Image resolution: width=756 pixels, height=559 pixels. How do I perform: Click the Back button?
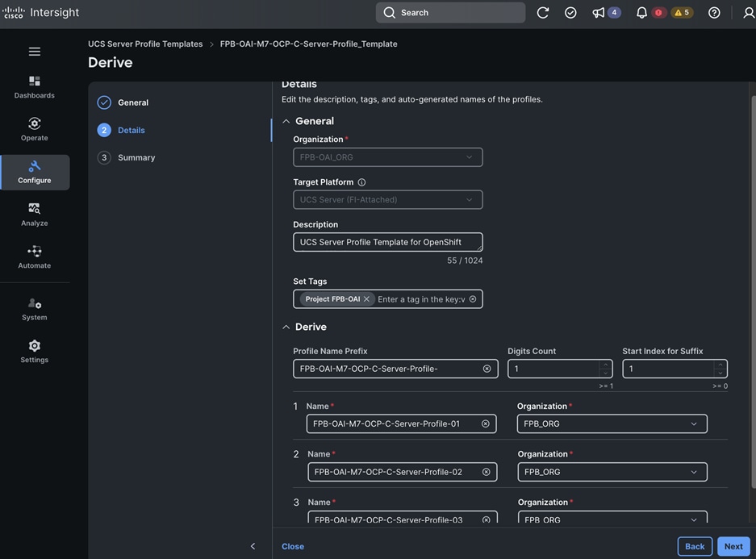click(695, 546)
